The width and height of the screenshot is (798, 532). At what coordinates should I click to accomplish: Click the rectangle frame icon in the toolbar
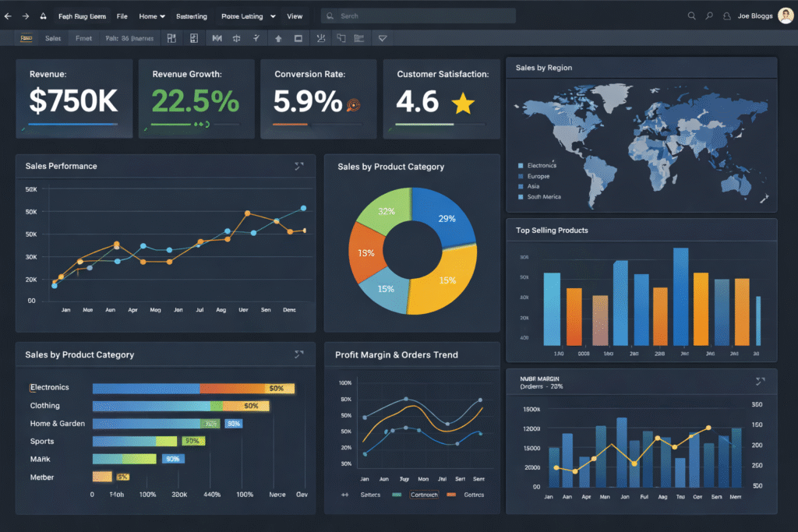(x=298, y=38)
